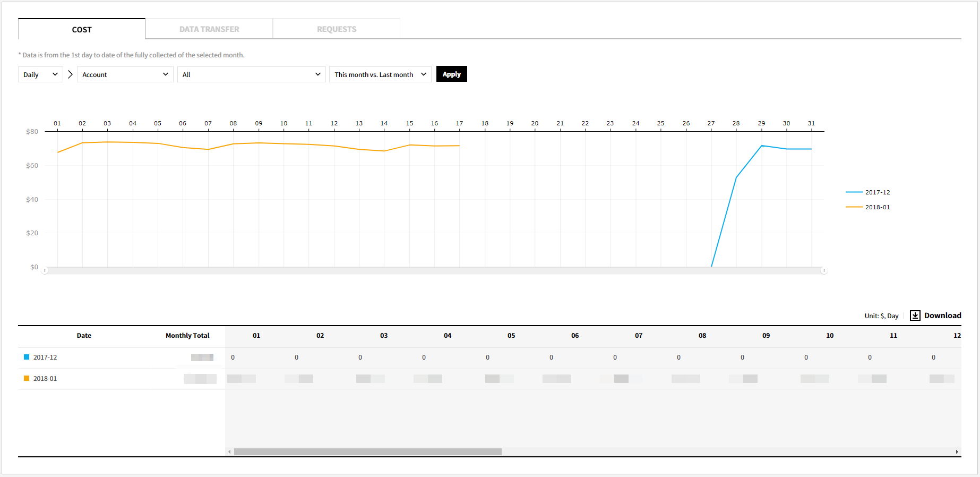Click the chevron arrow between Daily and Account

pyautogui.click(x=70, y=74)
